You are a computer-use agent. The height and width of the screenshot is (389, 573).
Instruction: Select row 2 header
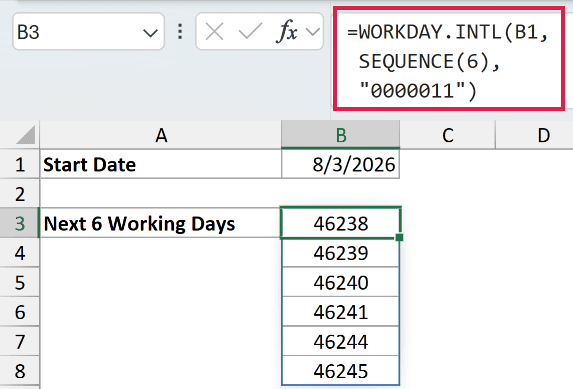point(20,194)
